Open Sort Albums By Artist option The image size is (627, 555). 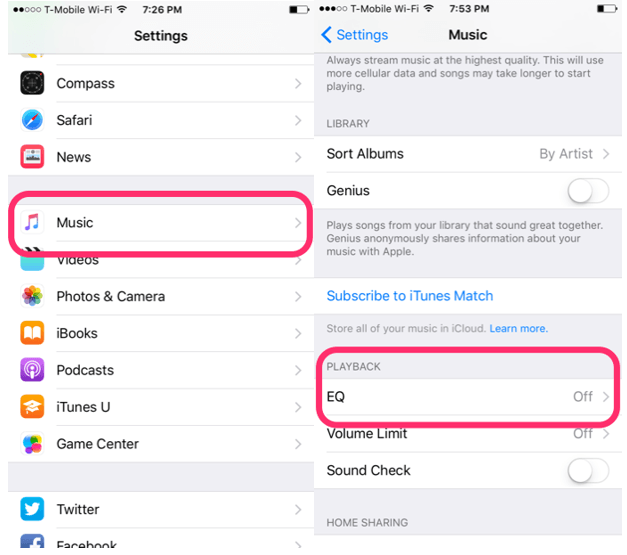coord(468,154)
